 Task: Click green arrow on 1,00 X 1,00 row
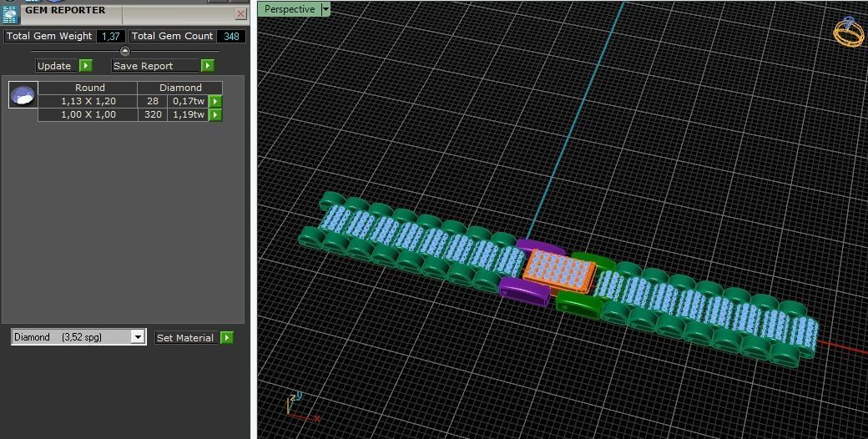pos(214,114)
